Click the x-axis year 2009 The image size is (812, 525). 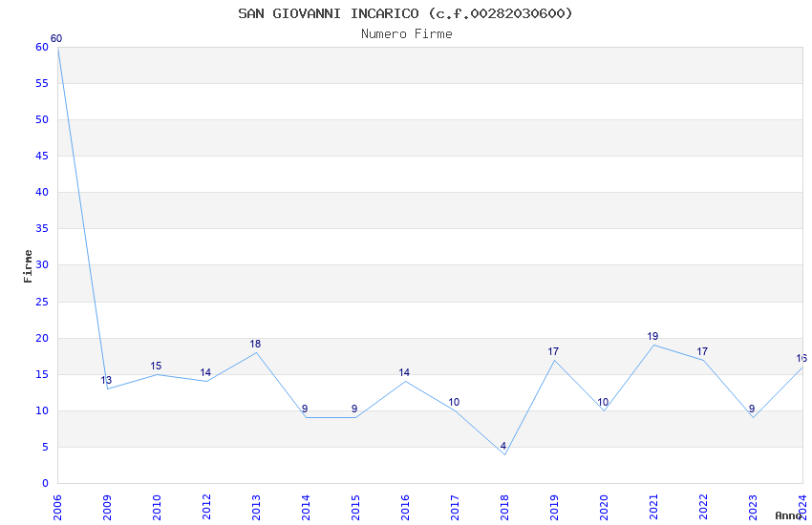[x=107, y=508]
